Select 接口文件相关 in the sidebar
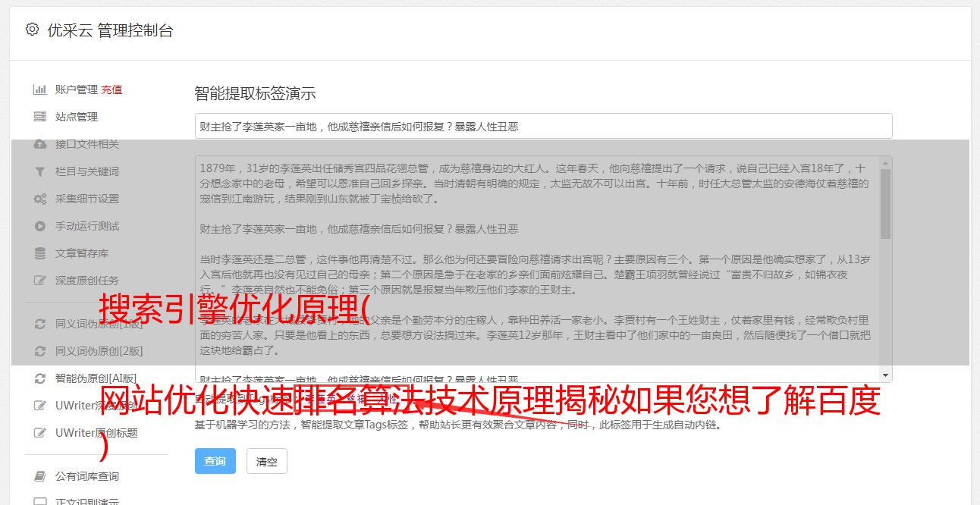Image resolution: width=980 pixels, height=505 pixels. [x=86, y=144]
